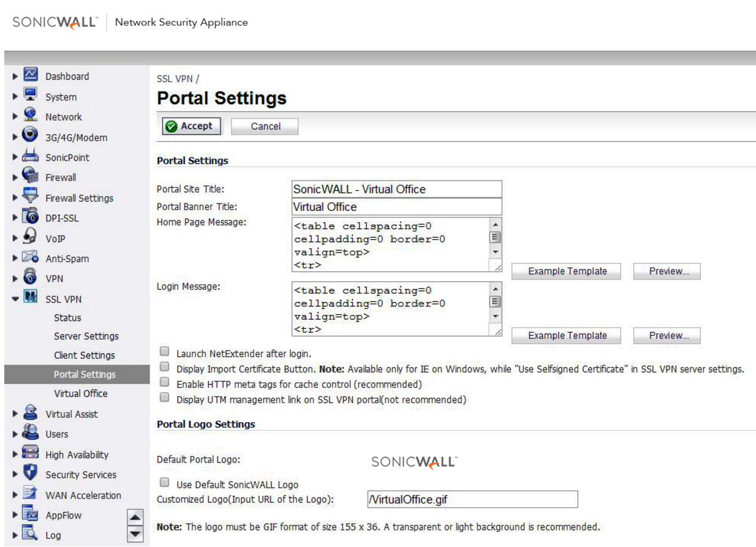756x547 pixels.
Task: Open SSL VPN Server Settings page
Action: [86, 336]
